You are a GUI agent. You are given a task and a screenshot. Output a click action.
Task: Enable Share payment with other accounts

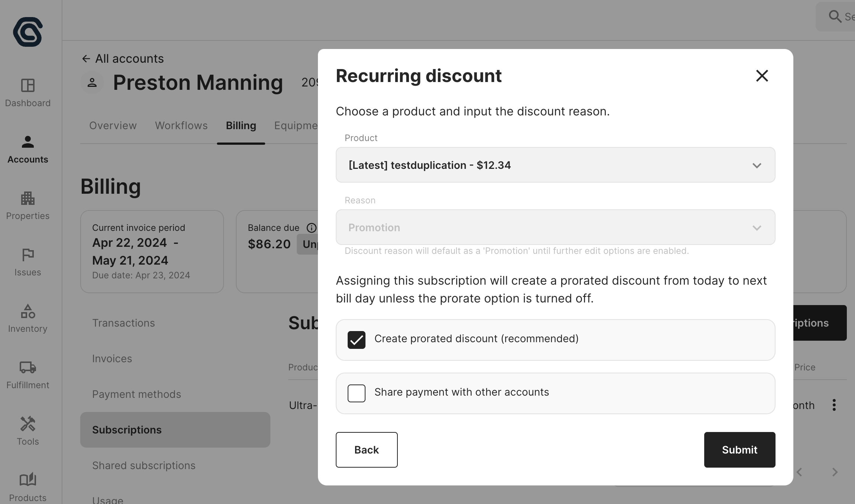357,393
